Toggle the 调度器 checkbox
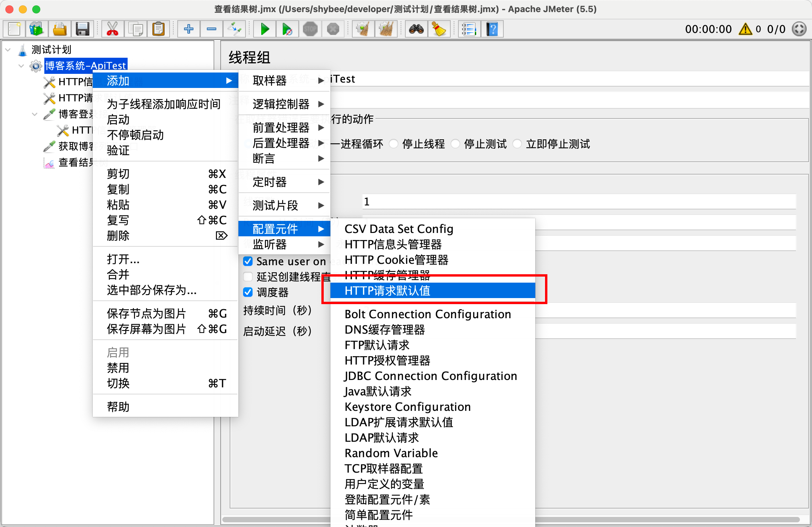This screenshot has height=527, width=812. click(x=248, y=292)
